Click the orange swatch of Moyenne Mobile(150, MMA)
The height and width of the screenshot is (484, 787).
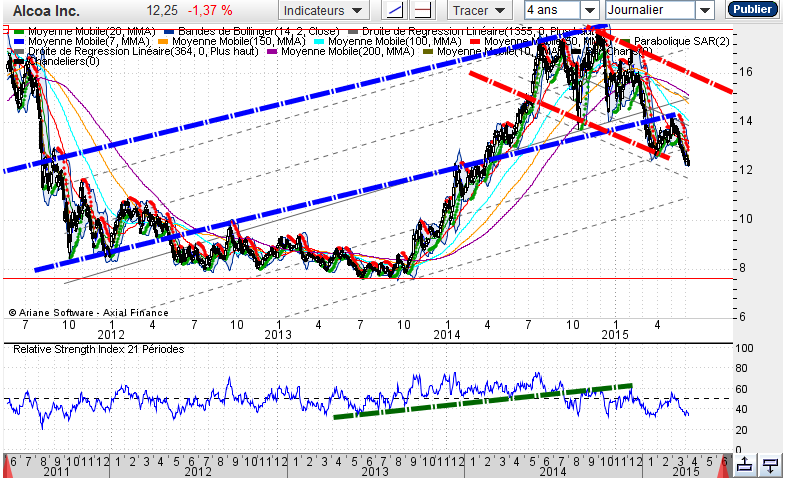tap(164, 42)
